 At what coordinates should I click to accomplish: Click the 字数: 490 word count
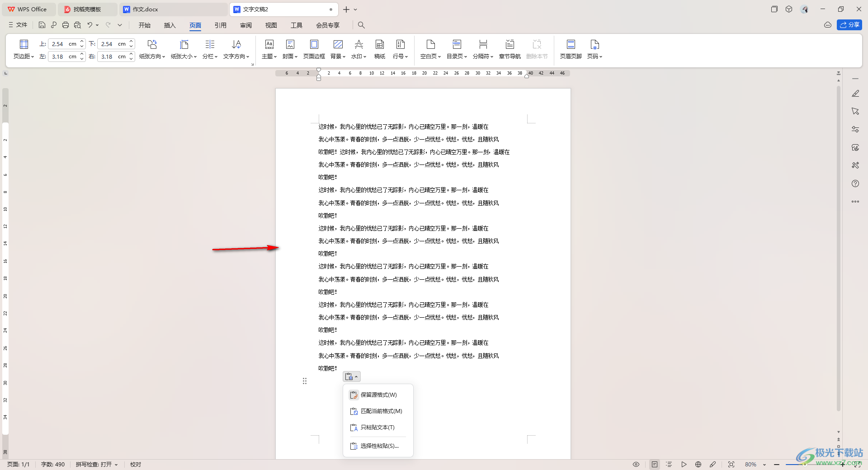pyautogui.click(x=53, y=465)
